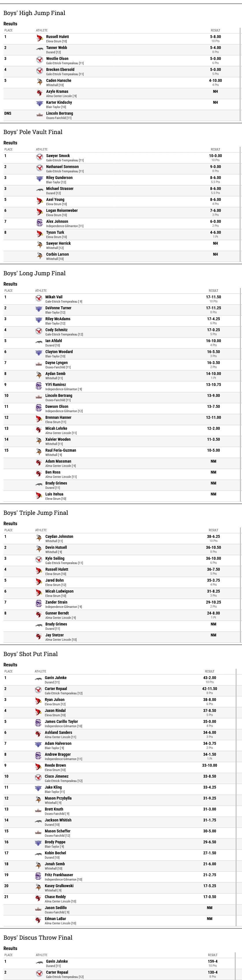Click James Carillo Taylor's name

pyautogui.click(x=61, y=722)
